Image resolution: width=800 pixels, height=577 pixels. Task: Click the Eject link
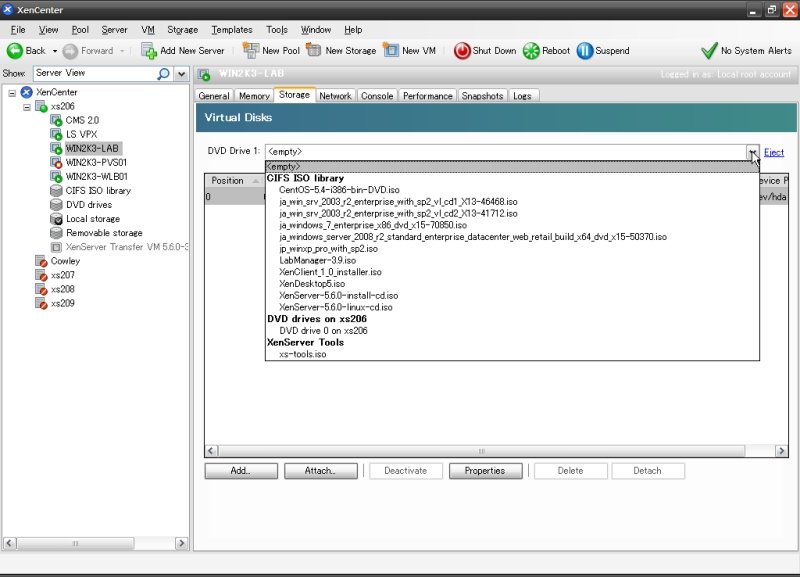pyautogui.click(x=774, y=153)
